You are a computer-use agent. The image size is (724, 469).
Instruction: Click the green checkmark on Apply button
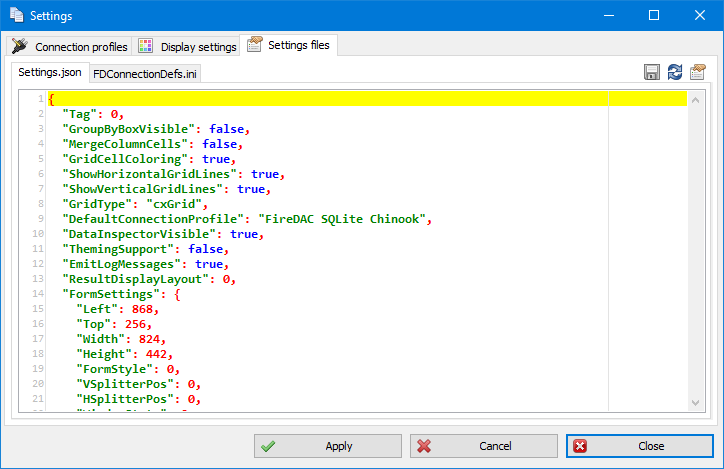[x=268, y=446]
